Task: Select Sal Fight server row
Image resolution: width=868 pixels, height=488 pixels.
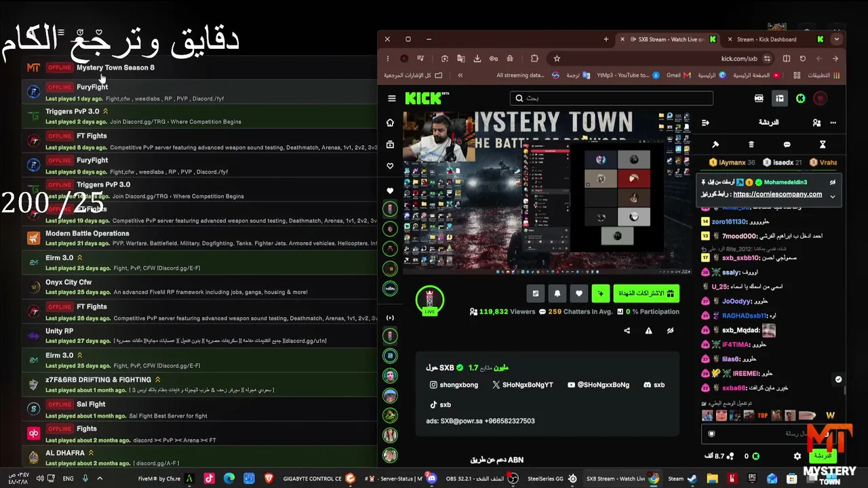Action: pos(200,409)
